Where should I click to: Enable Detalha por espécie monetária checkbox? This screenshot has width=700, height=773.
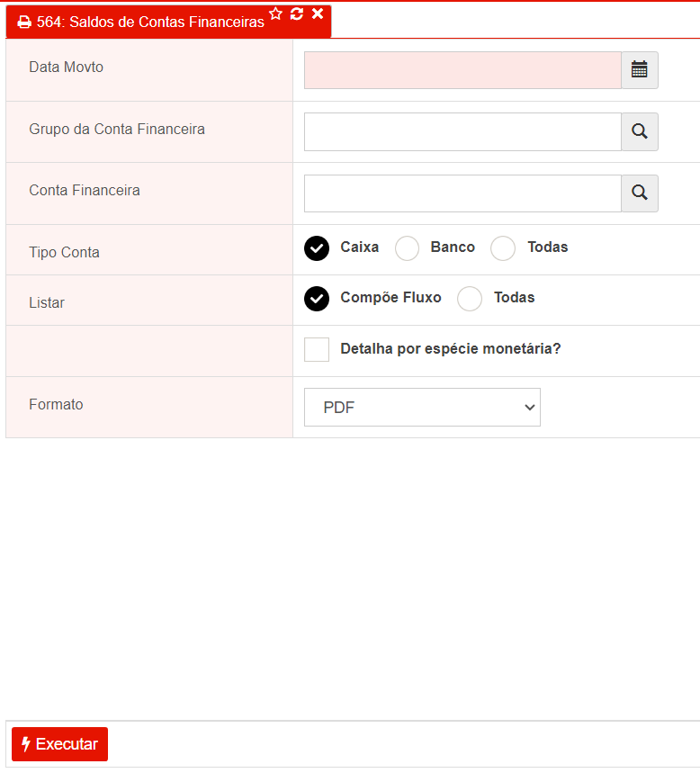(x=317, y=349)
